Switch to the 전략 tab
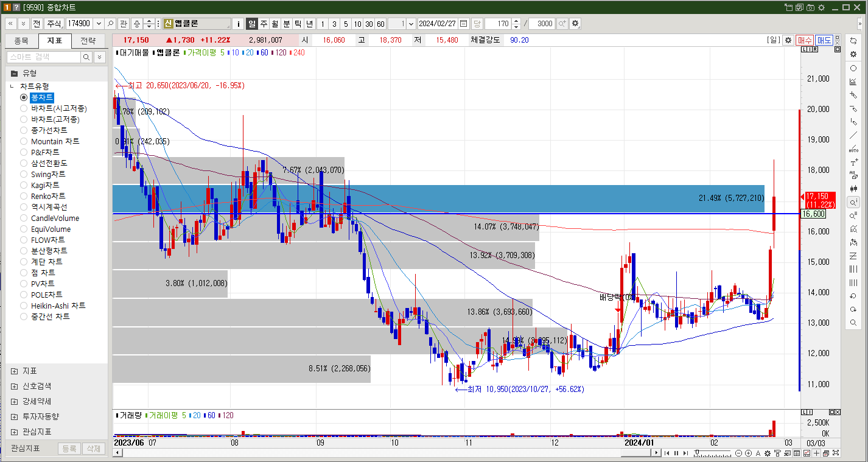This screenshot has width=868, height=462. (88, 41)
